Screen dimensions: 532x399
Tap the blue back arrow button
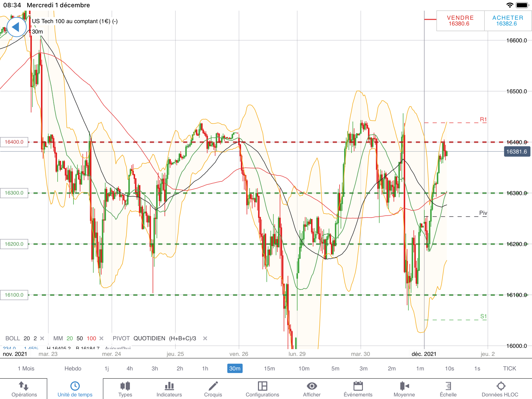tap(16, 27)
